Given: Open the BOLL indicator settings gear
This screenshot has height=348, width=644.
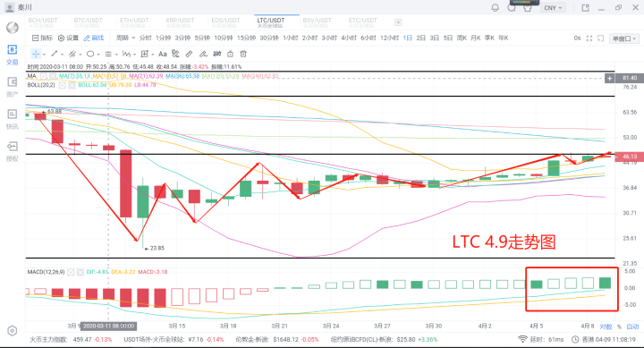Looking at the screenshot, I should (62, 85).
